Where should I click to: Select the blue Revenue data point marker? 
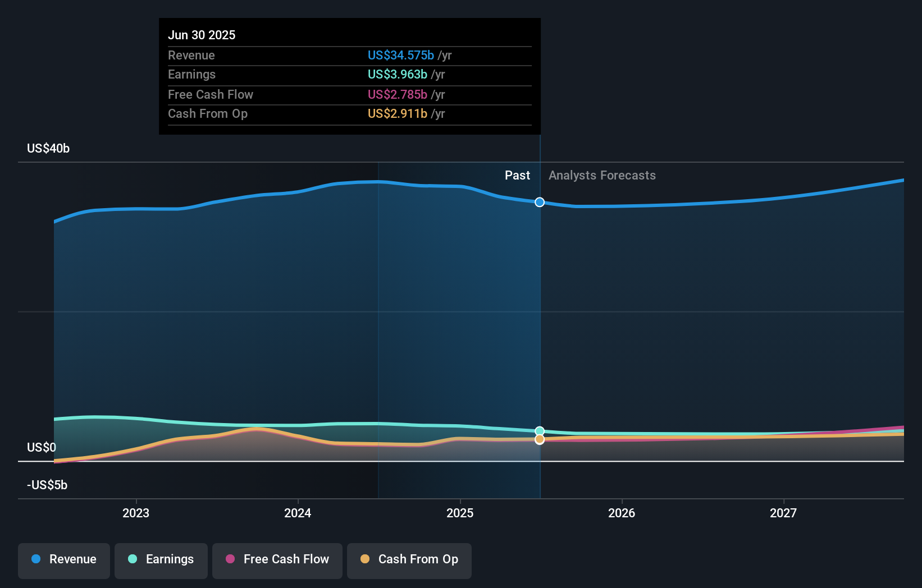(540, 202)
